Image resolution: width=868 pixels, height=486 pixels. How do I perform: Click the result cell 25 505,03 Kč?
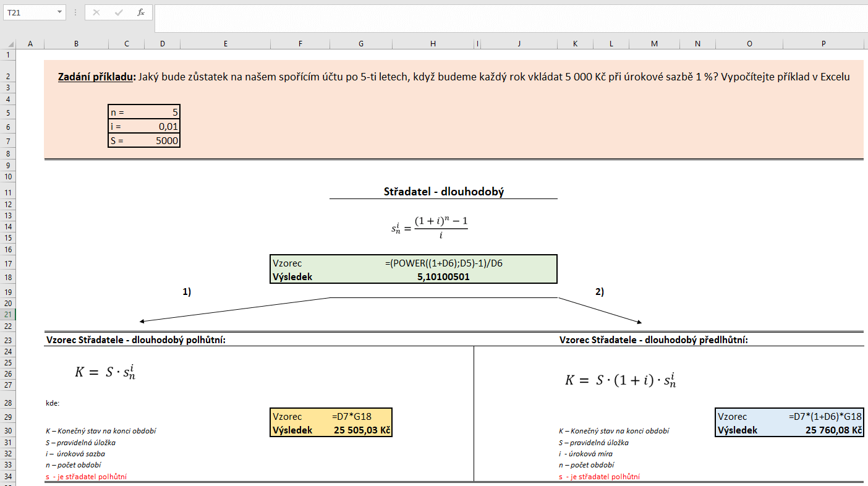coord(361,430)
